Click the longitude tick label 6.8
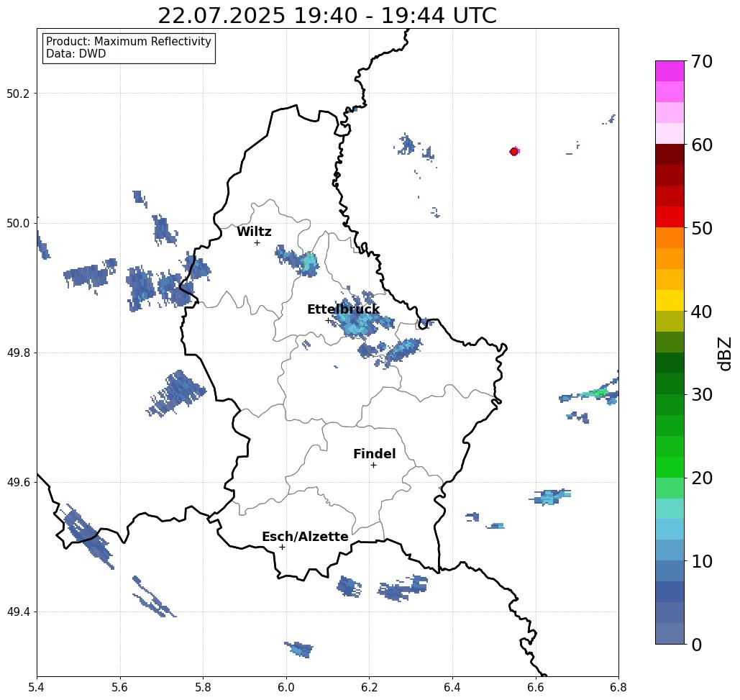The width and height of the screenshot is (740, 700). pos(618,687)
